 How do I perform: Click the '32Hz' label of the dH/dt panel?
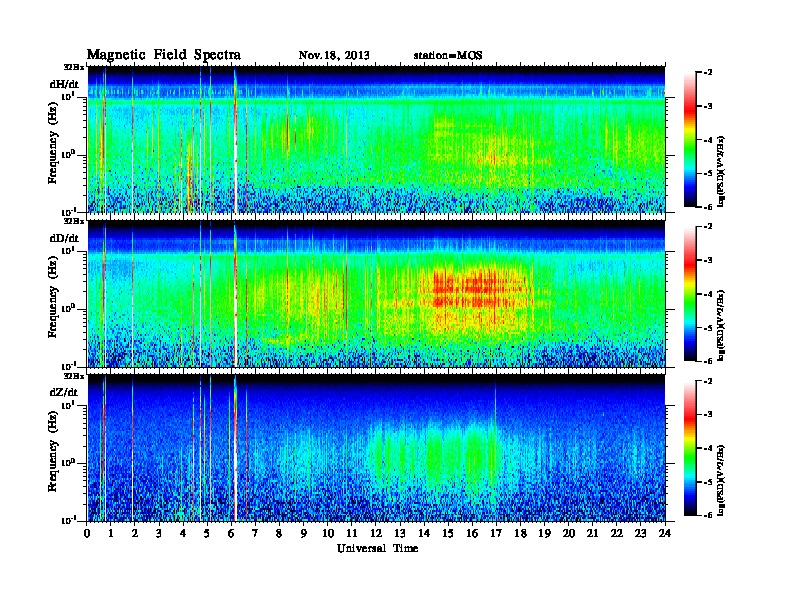74,67
